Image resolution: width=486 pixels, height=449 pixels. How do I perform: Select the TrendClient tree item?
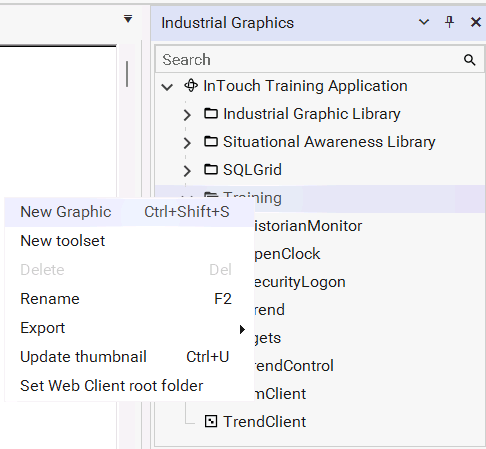point(265,422)
